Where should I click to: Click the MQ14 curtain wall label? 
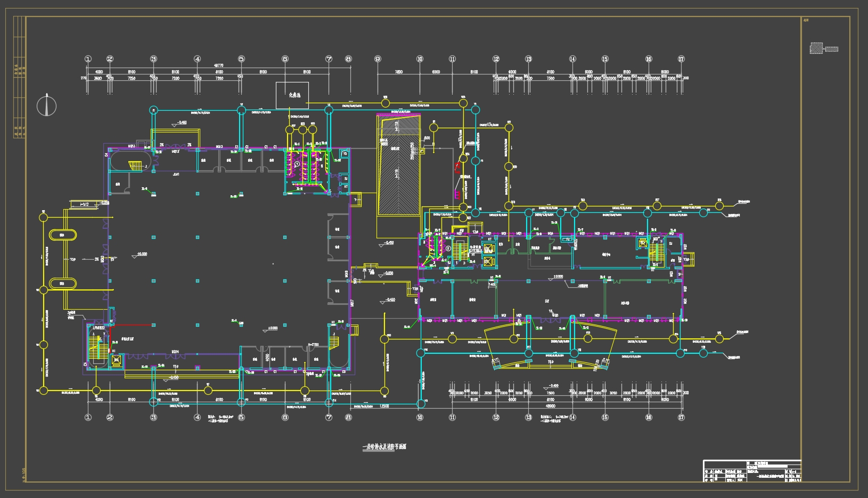175,352
